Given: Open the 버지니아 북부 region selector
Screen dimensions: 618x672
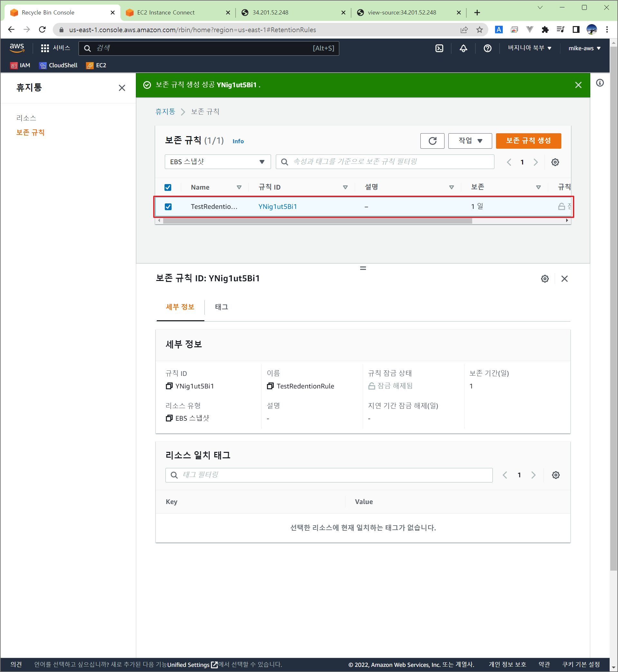Looking at the screenshot, I should pos(529,48).
